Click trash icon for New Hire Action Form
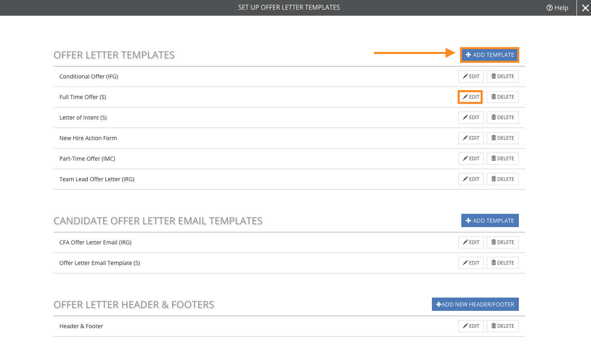The height and width of the screenshot is (364, 591). coord(494,138)
